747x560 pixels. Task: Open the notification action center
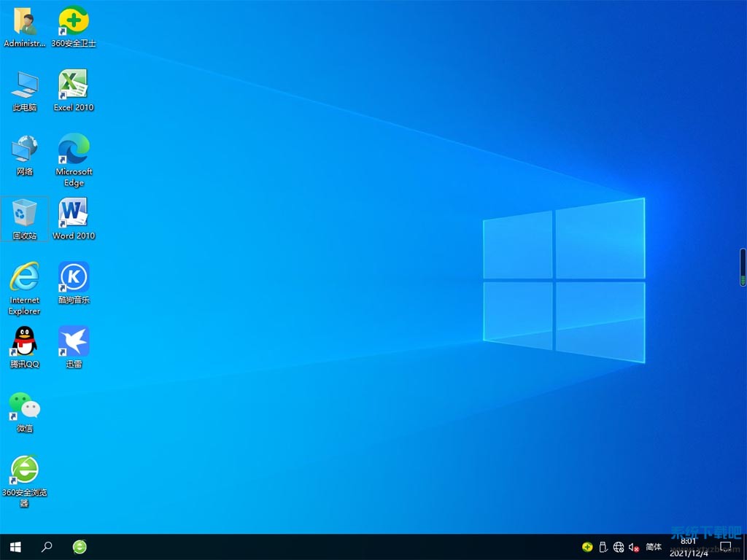726,547
